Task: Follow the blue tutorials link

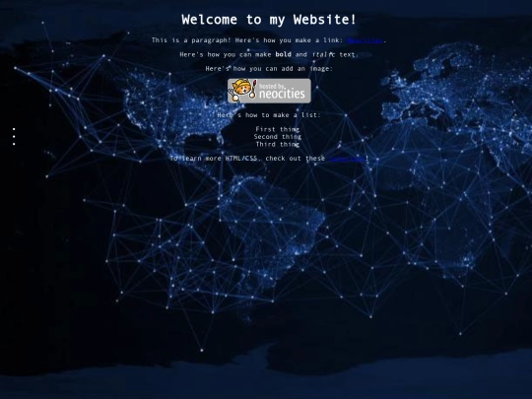Action: pyautogui.click(x=347, y=159)
